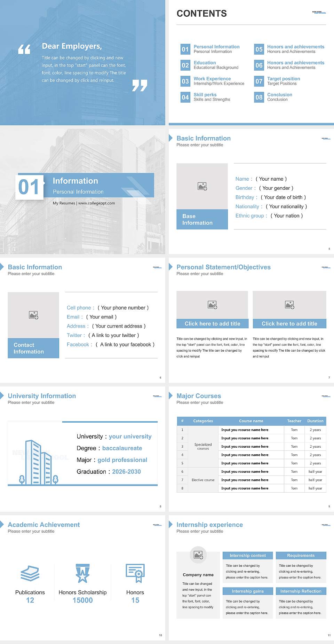
Task: Click the 08 number box in Contents
Action: (259, 97)
